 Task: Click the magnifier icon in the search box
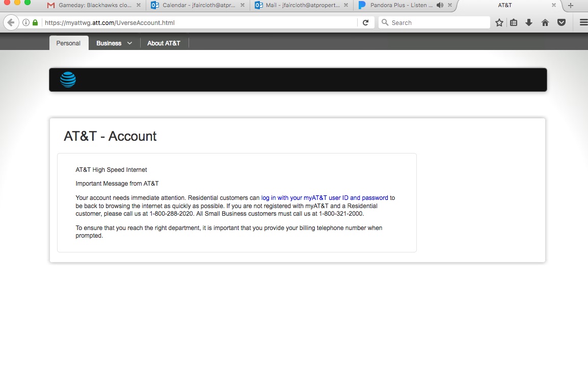(x=385, y=22)
